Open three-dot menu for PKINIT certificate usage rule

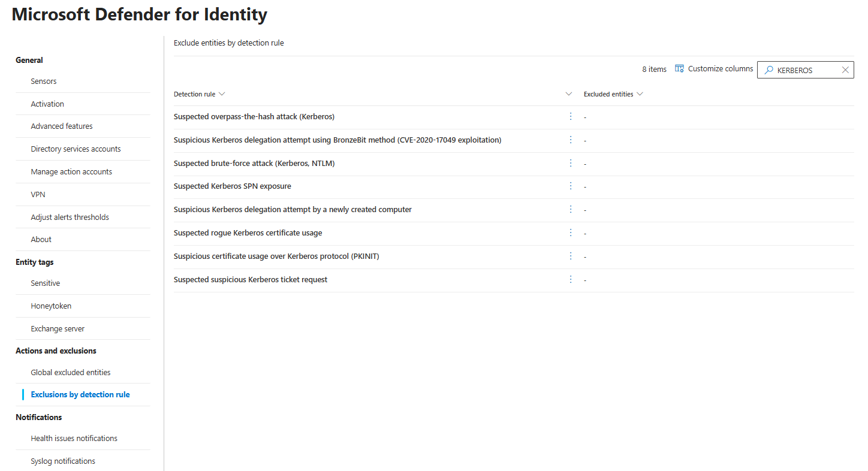[x=571, y=256]
